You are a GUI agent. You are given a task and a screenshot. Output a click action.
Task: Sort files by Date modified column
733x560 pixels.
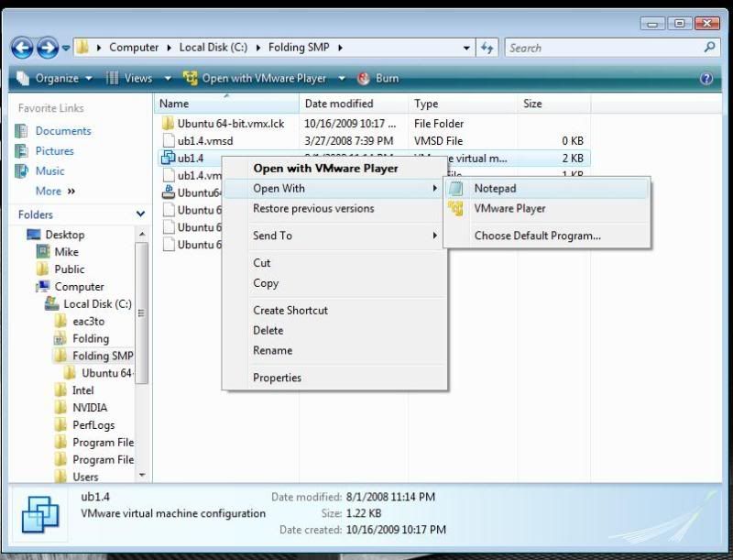339,104
